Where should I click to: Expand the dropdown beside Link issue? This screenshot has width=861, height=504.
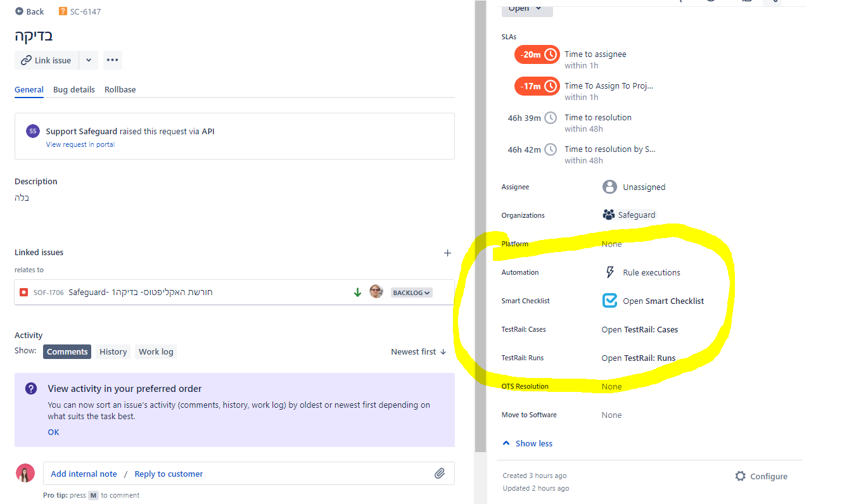coord(89,60)
